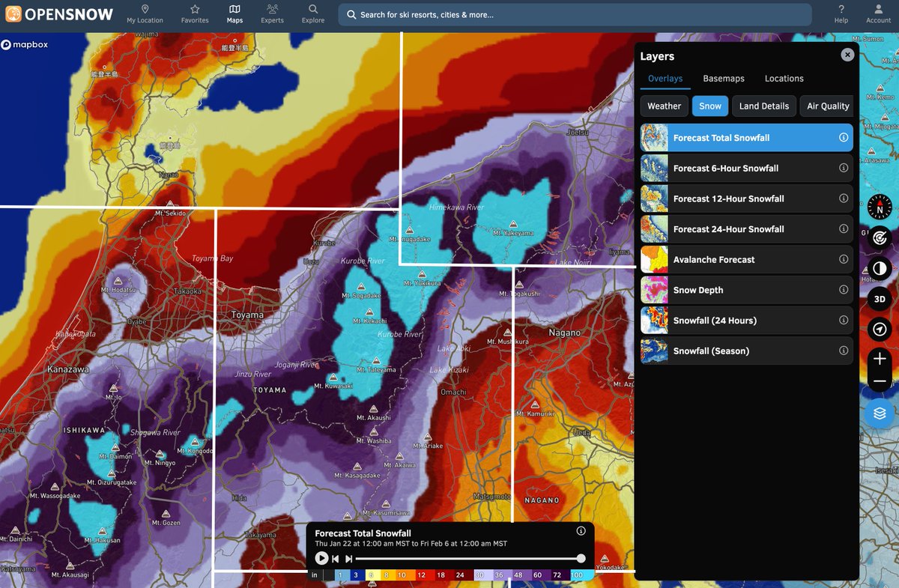Click the Mt. Kasagadake mountain marker
The width and height of the screenshot is (899, 588).
(357, 467)
